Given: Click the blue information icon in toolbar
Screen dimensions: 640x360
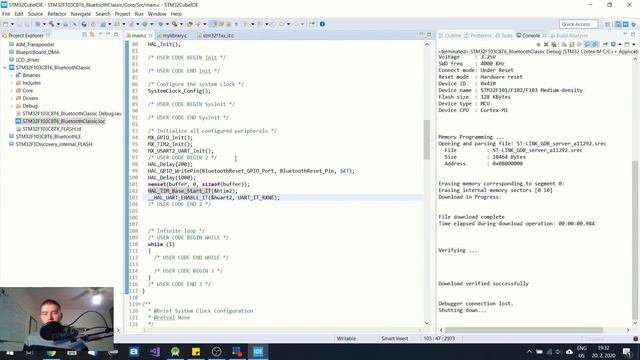Looking at the screenshot, I should click(x=322, y=24).
